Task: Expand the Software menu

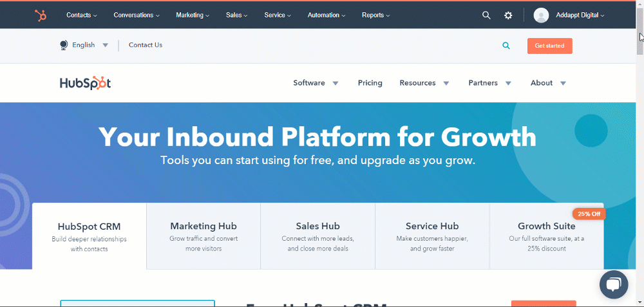Action: click(316, 83)
